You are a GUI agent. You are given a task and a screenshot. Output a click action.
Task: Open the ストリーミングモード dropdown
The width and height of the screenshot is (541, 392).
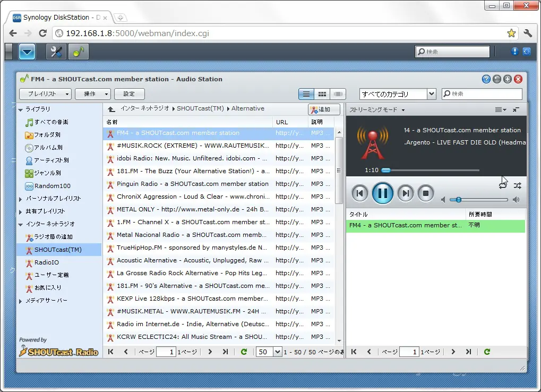click(x=377, y=110)
